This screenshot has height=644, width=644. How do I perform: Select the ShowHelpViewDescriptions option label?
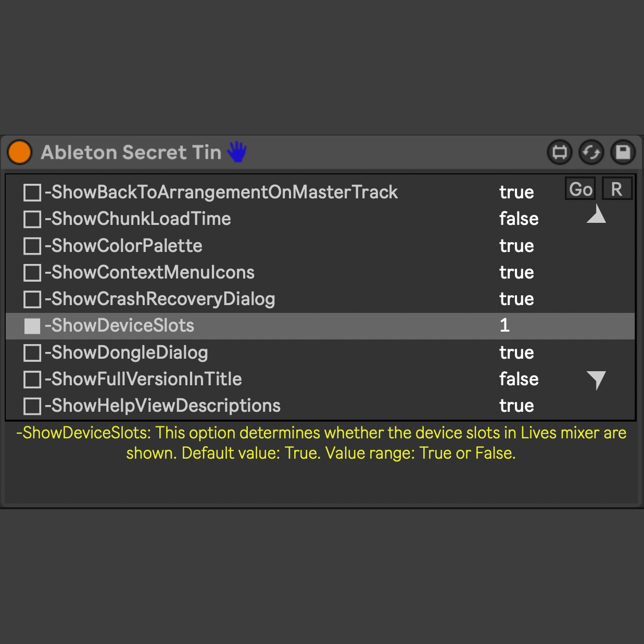click(x=163, y=406)
